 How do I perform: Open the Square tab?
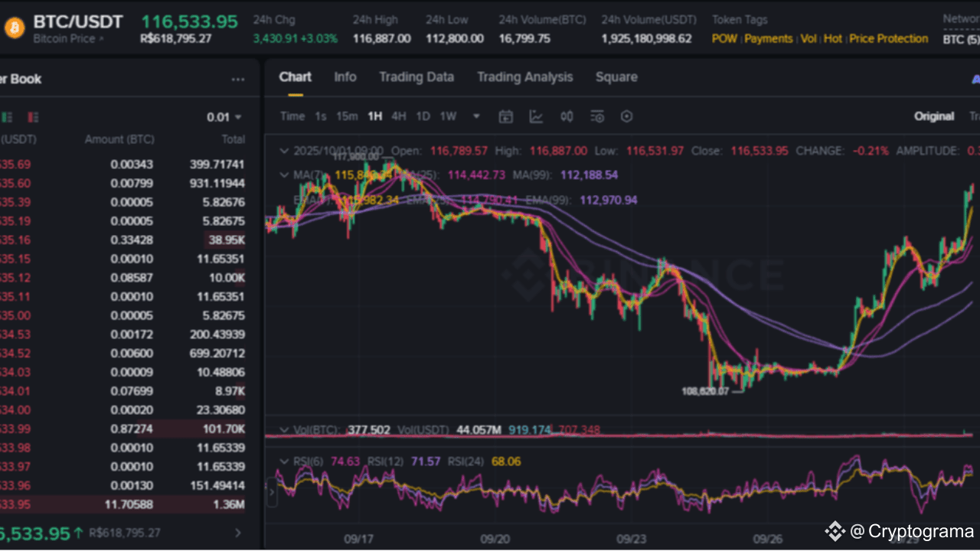(x=616, y=77)
